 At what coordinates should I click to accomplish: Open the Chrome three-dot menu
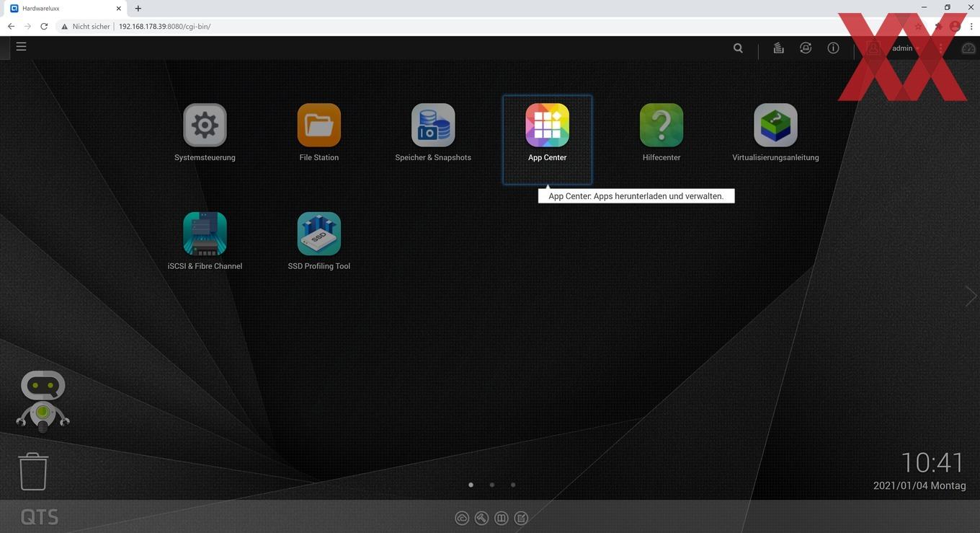pos(971,26)
